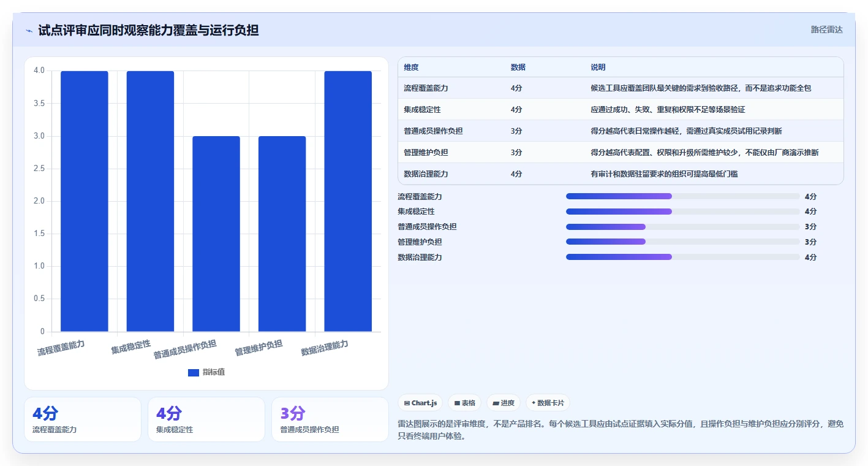Image resolution: width=868 pixels, height=466 pixels.
Task: Click the 维度 column header
Action: click(411, 67)
